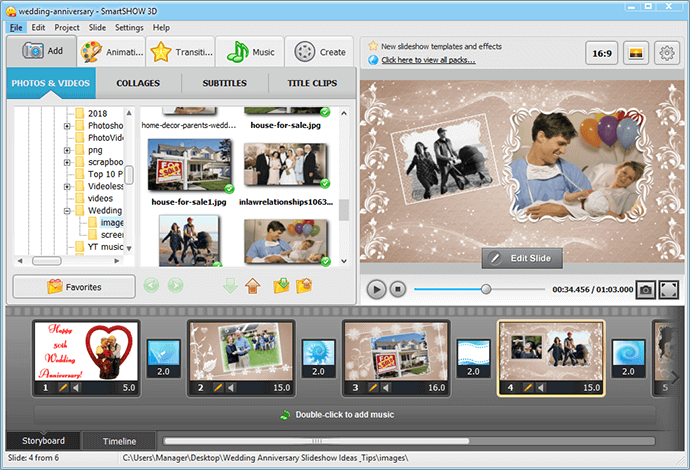Select the inlawrelationships1063 photo thumbnail

click(x=285, y=165)
